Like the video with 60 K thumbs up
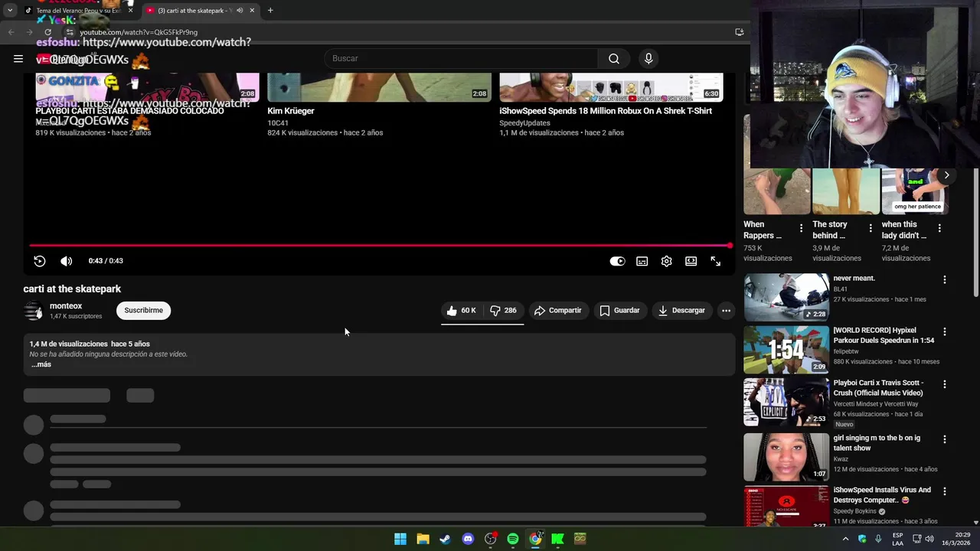This screenshot has width=980, height=551. pyautogui.click(x=462, y=310)
